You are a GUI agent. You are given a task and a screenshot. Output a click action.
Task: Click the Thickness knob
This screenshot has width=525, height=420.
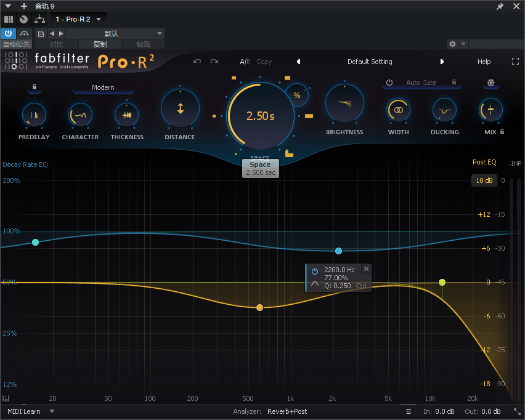126,115
